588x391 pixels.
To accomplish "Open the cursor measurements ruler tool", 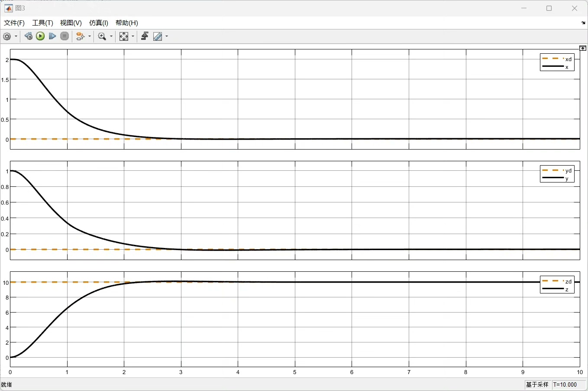I will point(158,36).
